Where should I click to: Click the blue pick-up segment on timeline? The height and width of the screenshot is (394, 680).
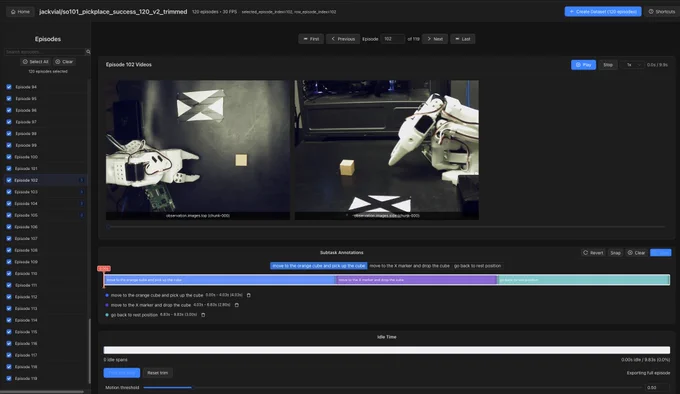click(220, 280)
